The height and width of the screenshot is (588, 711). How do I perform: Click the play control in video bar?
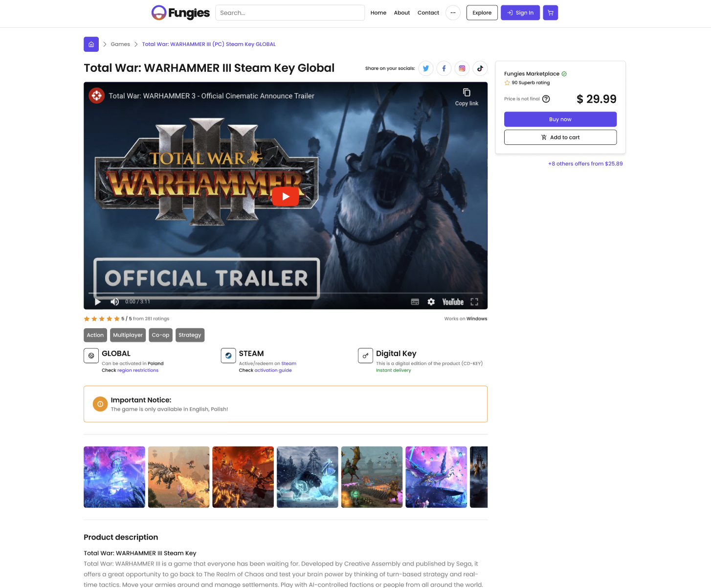click(98, 302)
